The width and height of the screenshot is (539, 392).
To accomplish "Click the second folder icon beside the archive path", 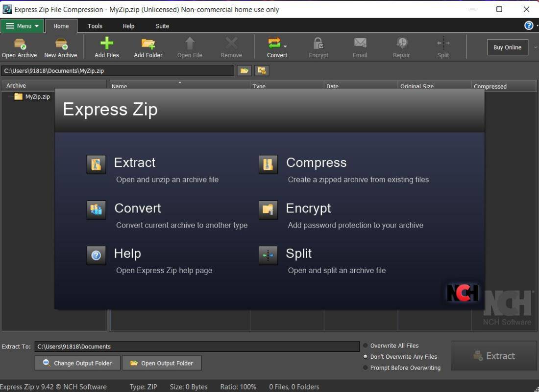I will point(262,70).
